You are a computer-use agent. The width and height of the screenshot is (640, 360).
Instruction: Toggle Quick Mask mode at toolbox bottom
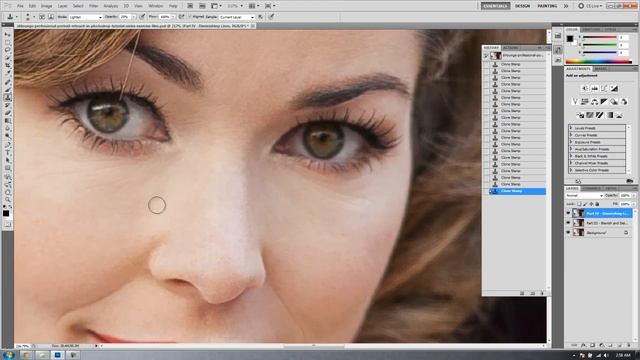pyautogui.click(x=7, y=224)
